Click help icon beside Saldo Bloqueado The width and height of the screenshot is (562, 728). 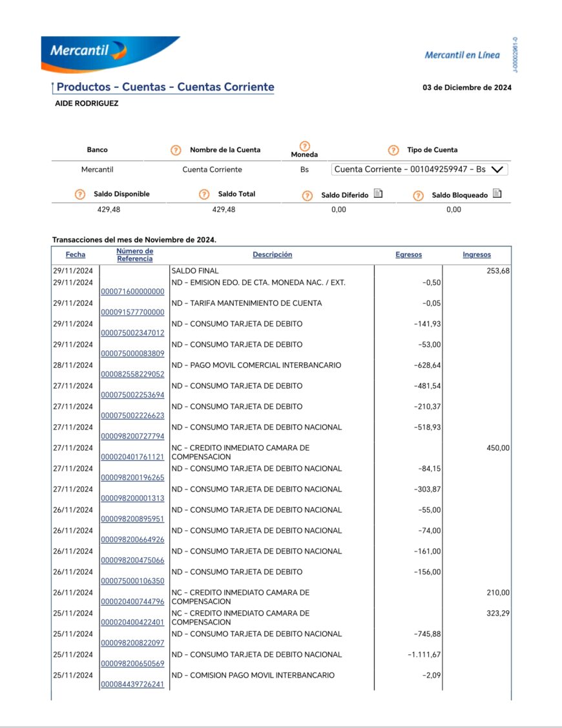coord(418,195)
